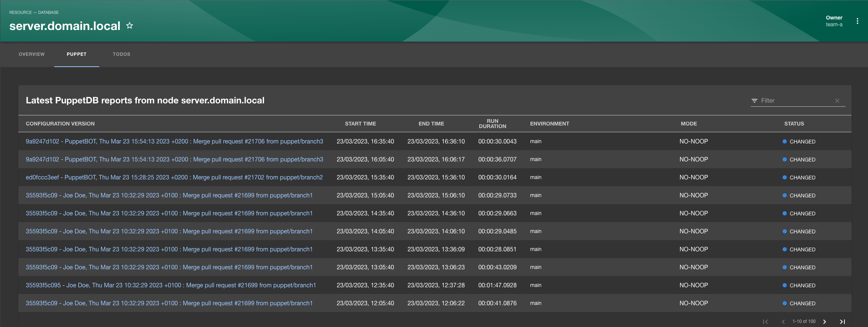Click main environment in 13:35:40 row
Viewport: 868px width, 327px height.
click(x=535, y=249)
